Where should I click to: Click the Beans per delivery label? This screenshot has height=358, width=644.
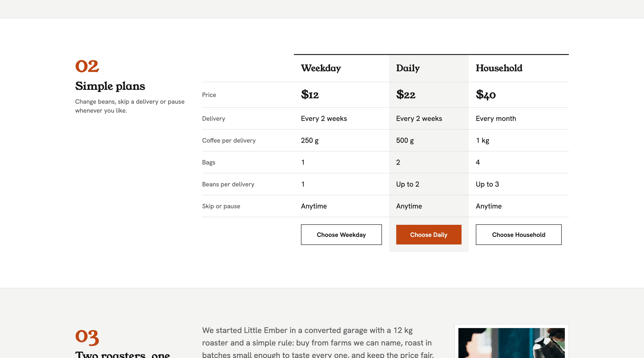228,184
